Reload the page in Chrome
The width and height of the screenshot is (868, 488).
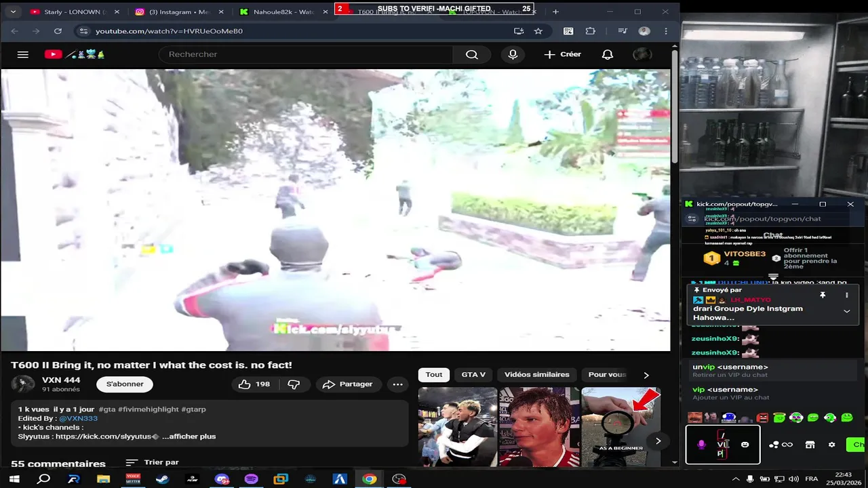coord(58,31)
